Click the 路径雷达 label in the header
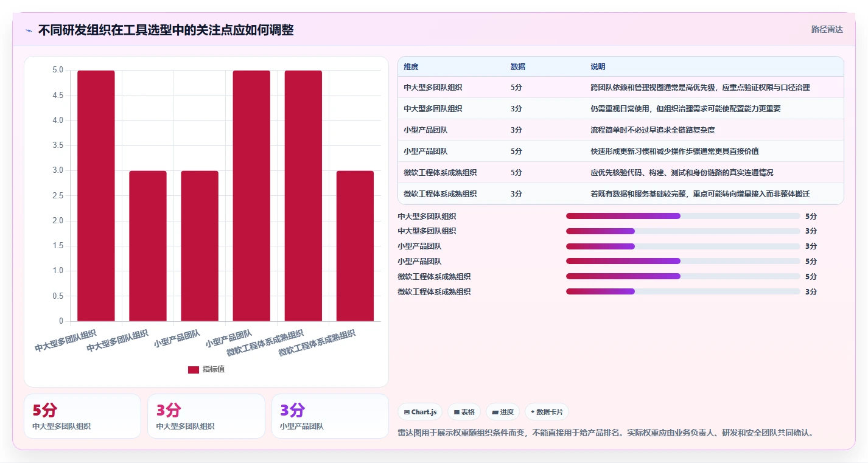Viewport: 868px width, 463px height. pos(827,29)
